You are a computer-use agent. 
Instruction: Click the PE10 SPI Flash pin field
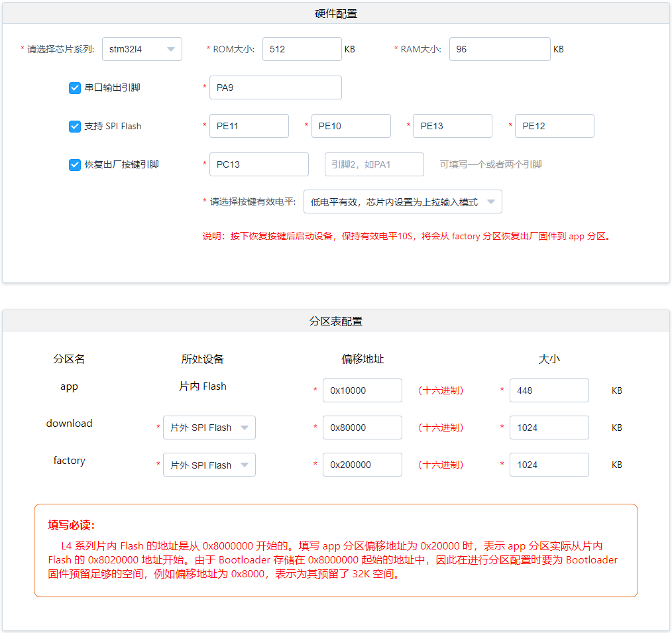point(351,126)
